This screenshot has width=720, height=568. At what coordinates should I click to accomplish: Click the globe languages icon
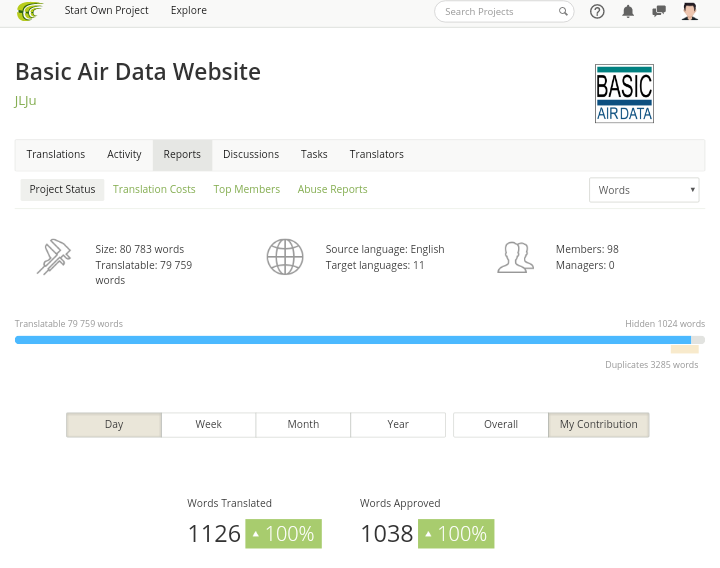285,257
